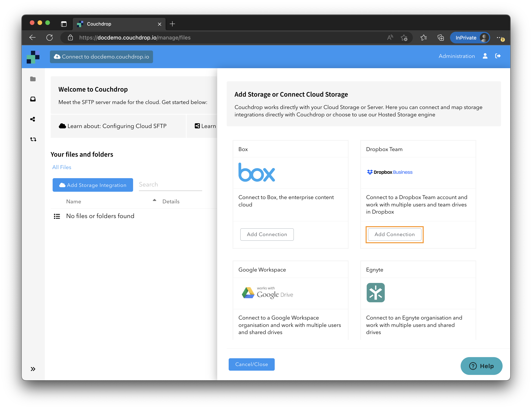
Task: Click the Couchdrop logo in header
Action: pos(33,57)
